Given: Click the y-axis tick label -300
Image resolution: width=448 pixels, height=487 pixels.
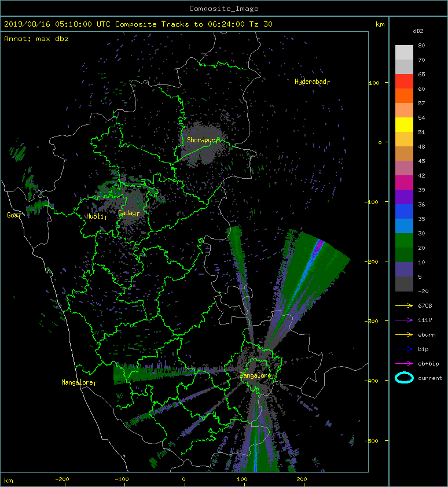Looking at the screenshot, I should click(371, 321).
